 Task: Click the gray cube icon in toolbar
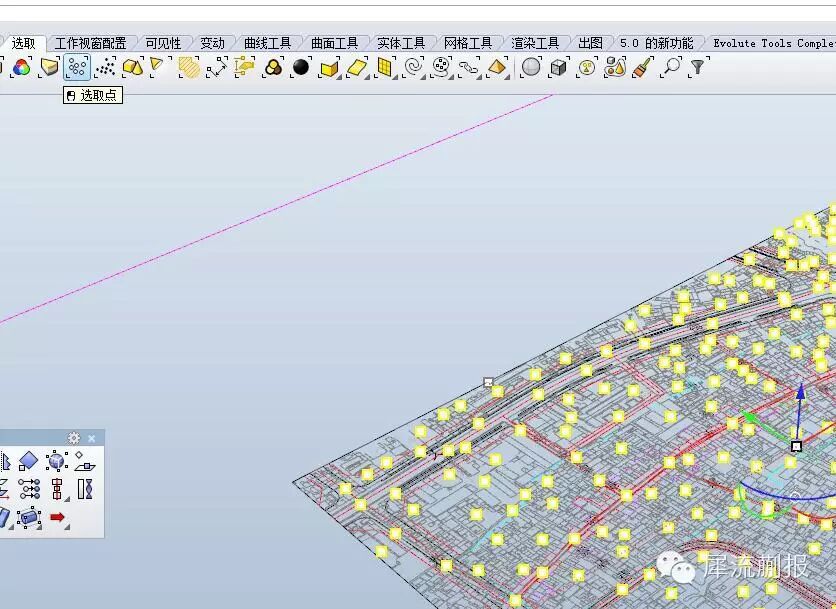point(558,67)
